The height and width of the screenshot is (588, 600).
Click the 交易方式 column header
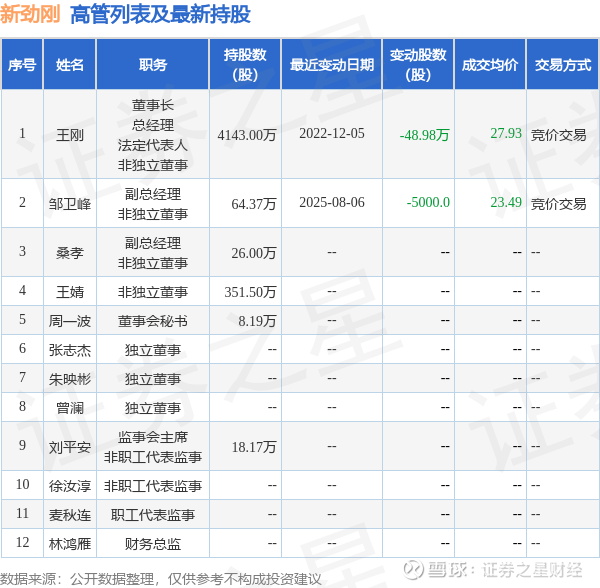click(562, 65)
